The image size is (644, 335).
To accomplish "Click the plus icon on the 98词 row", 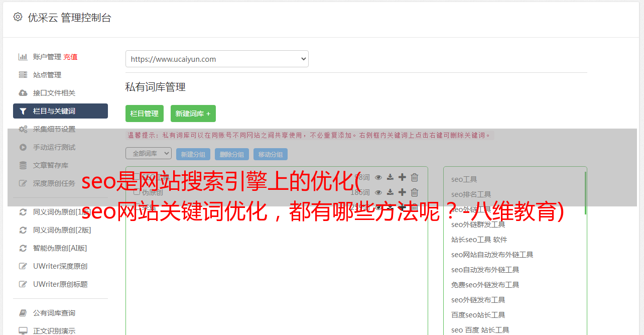I will 402,177.
